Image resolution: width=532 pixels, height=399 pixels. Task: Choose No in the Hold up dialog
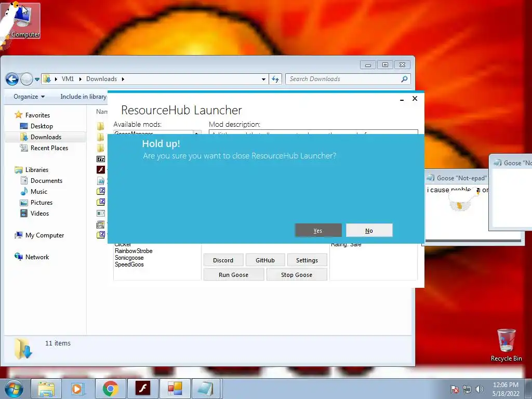[369, 230]
